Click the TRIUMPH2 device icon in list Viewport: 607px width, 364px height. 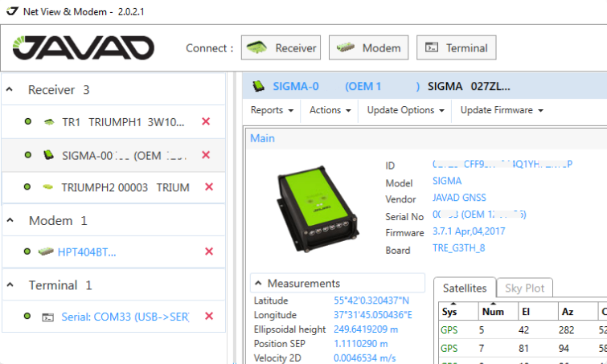click(47, 187)
